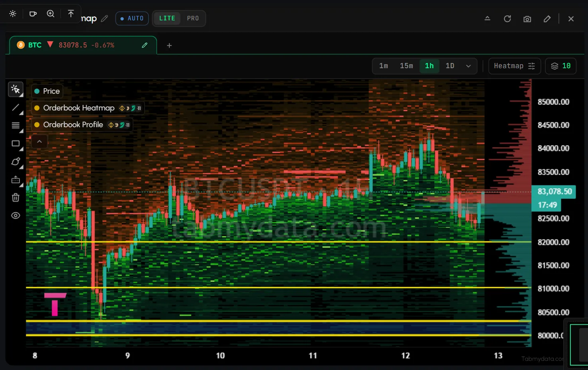This screenshot has width=588, height=370.
Task: Click the 85000.00 price axis label
Action: point(553,102)
